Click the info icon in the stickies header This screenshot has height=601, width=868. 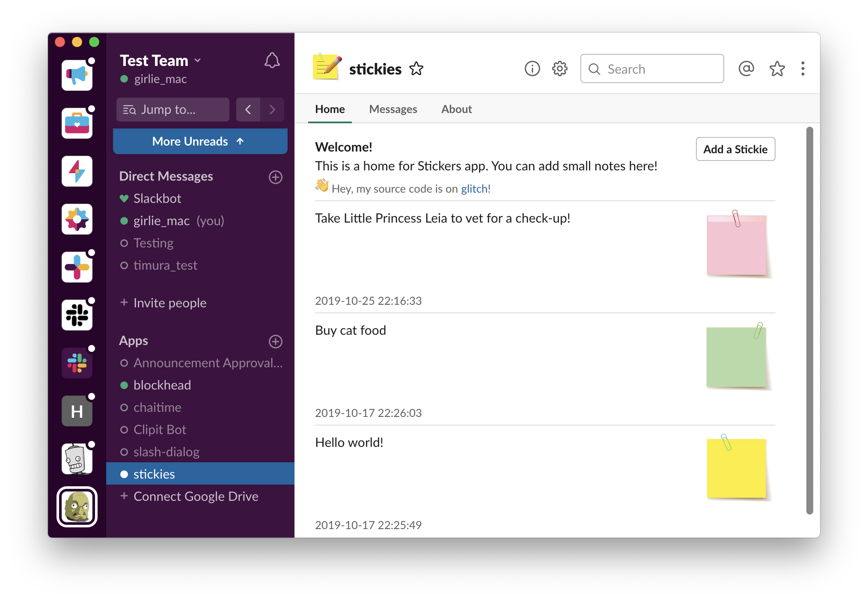pyautogui.click(x=532, y=68)
